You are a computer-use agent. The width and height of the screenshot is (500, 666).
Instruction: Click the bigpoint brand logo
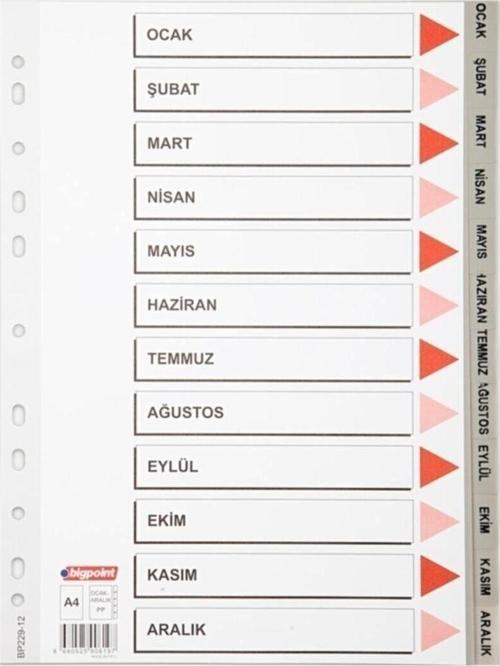89,573
